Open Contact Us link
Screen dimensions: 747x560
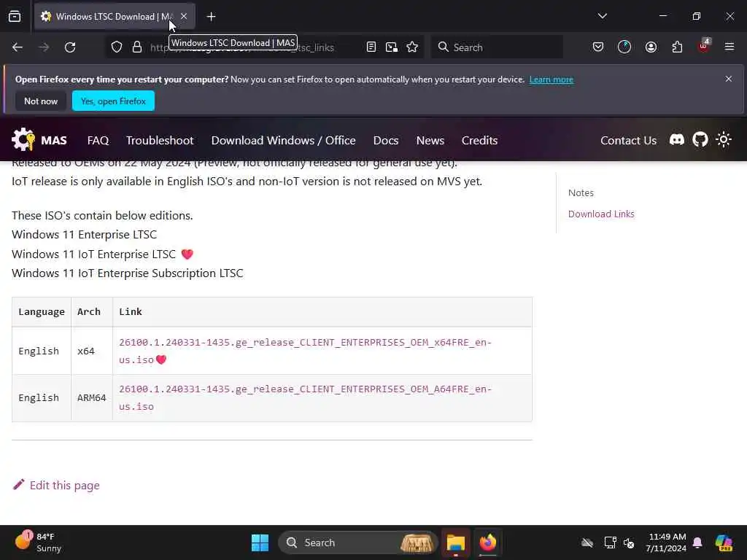(x=628, y=141)
